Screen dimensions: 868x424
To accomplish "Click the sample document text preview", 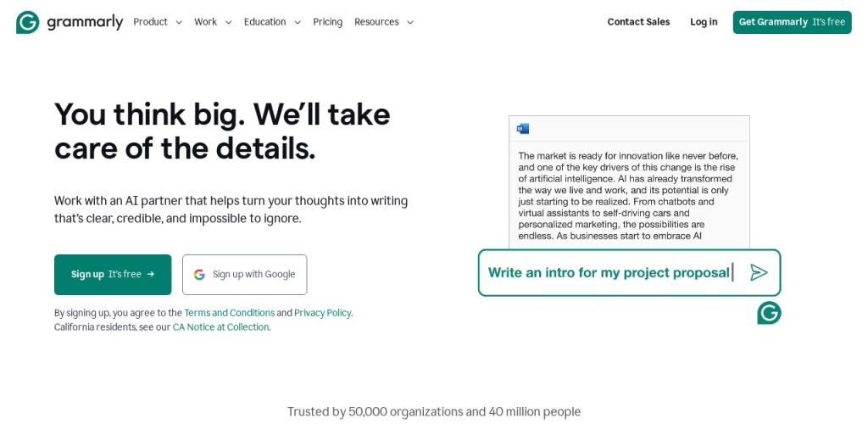I will tap(628, 195).
